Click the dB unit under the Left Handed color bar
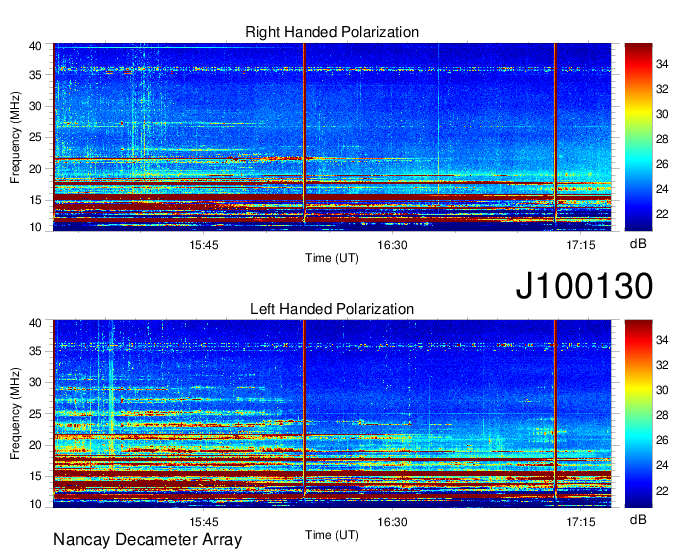680x552 pixels. (x=638, y=520)
